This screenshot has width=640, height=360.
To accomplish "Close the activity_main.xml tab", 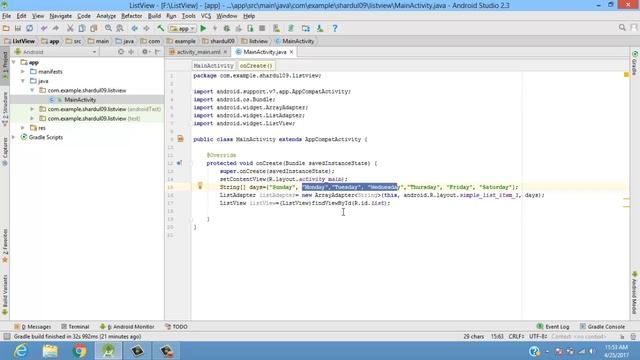I will (225, 52).
